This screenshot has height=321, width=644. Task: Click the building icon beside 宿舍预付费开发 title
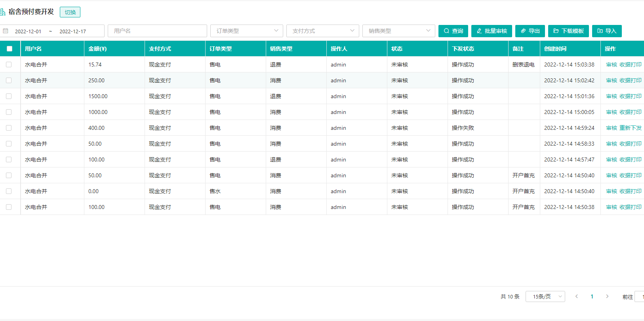pos(2,12)
